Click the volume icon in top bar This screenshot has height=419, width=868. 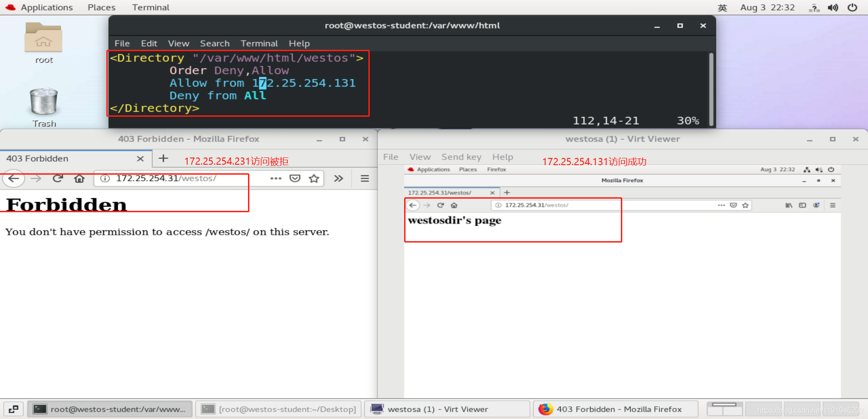[x=833, y=8]
